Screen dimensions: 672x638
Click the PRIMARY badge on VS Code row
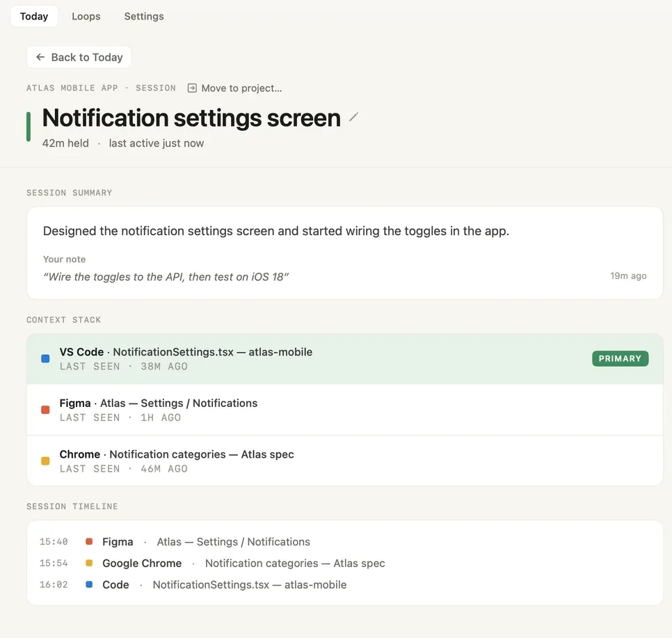coord(620,358)
